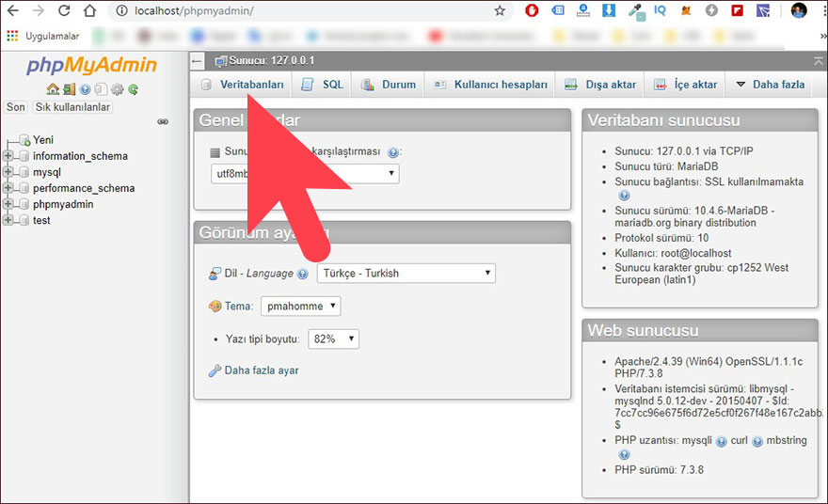The width and height of the screenshot is (828, 504).
Task: Open the SQL tab
Action: (322, 85)
